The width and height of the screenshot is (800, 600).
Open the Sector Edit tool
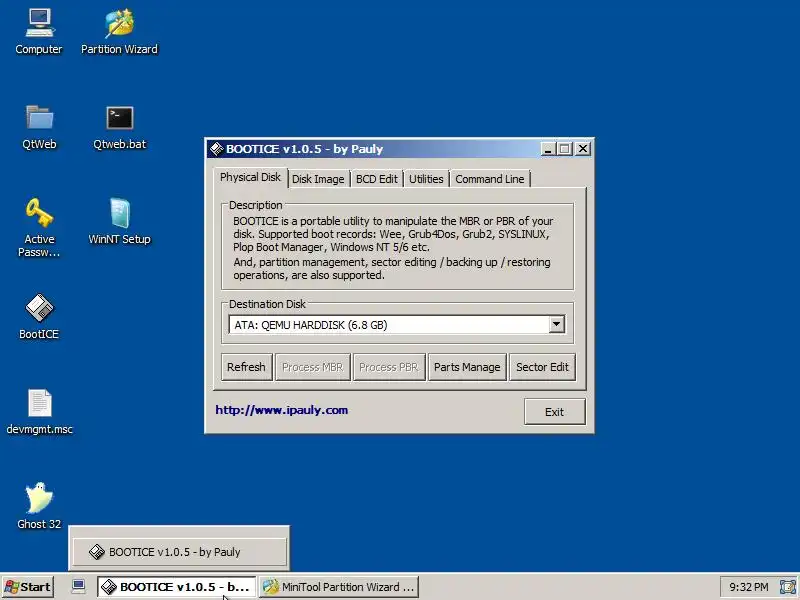[x=542, y=367]
